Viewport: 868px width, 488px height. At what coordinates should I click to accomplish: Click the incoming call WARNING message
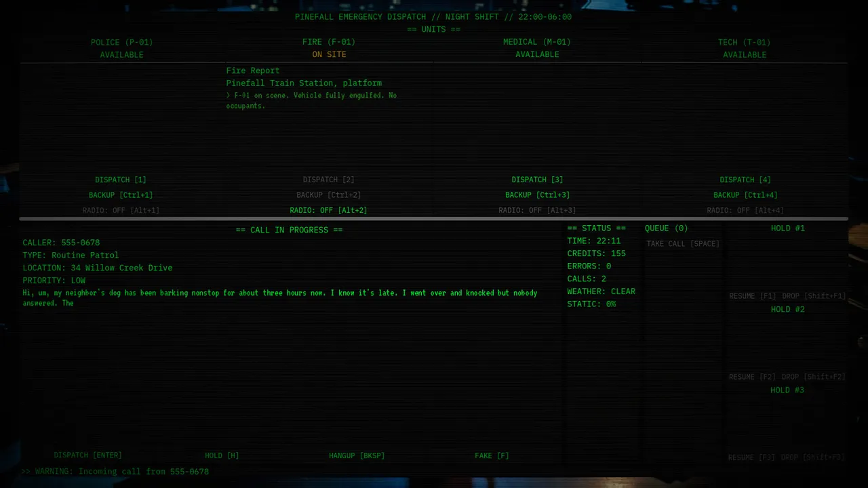[115, 472]
